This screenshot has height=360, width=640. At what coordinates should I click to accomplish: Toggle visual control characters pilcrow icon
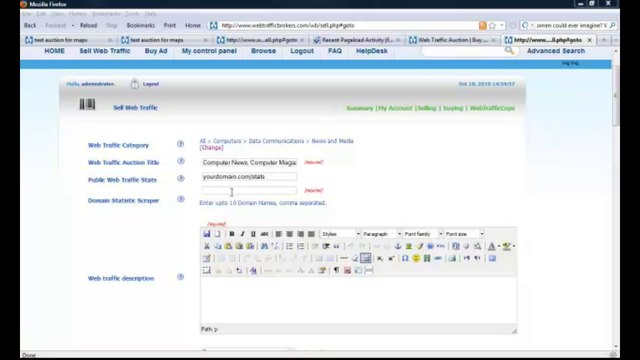pyautogui.click(x=336, y=270)
